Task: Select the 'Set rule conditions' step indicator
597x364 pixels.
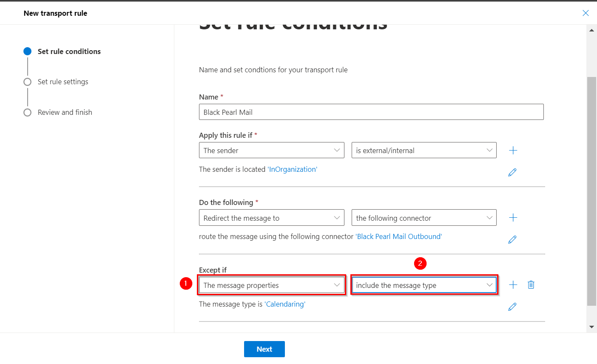Action: 28,51
